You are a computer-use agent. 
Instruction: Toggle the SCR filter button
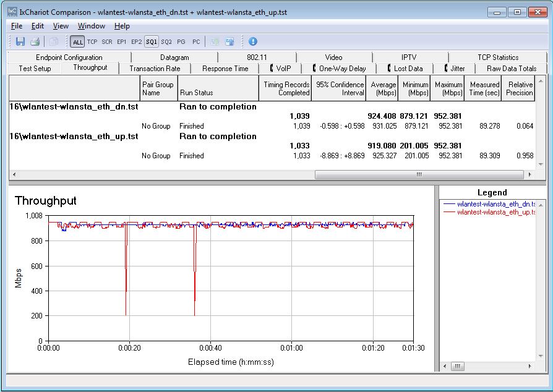pos(107,42)
